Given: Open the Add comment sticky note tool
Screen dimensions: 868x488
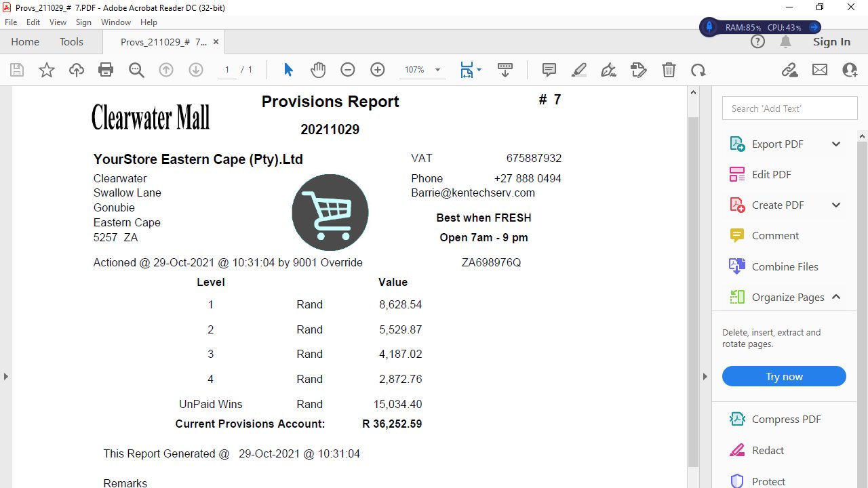Looking at the screenshot, I should tap(549, 70).
